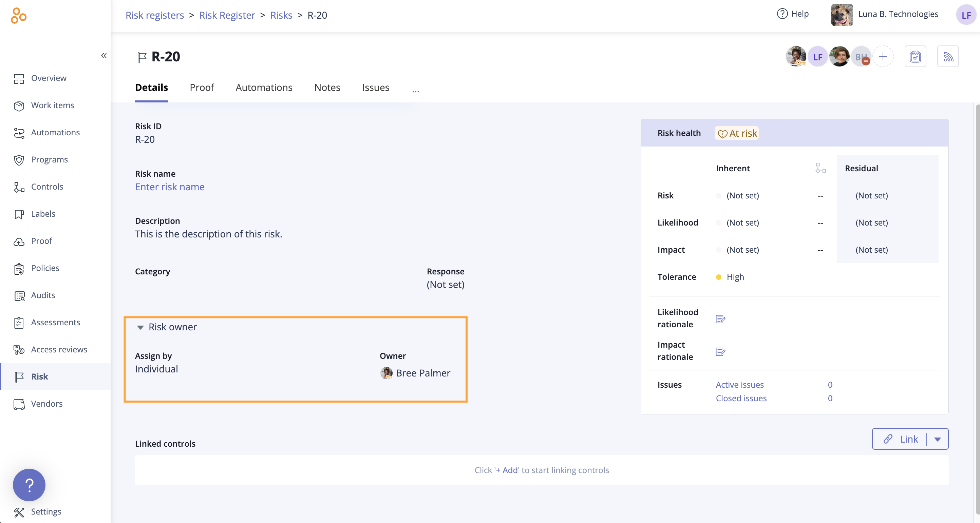
Task: Click the Risk Register breadcrumb link
Action: 227,15
